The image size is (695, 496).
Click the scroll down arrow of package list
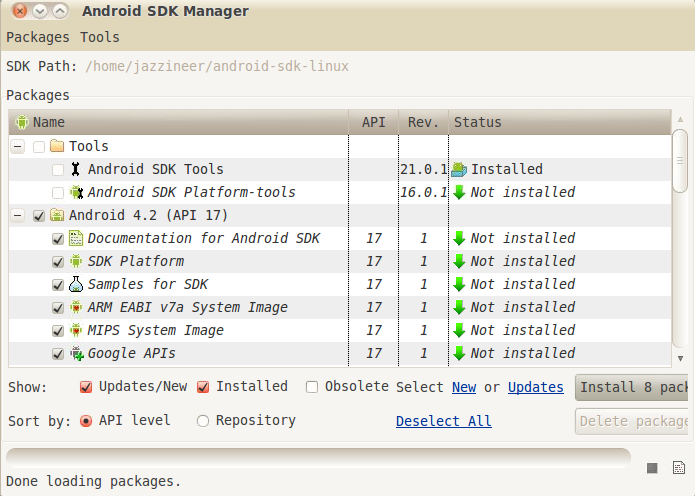click(680, 358)
